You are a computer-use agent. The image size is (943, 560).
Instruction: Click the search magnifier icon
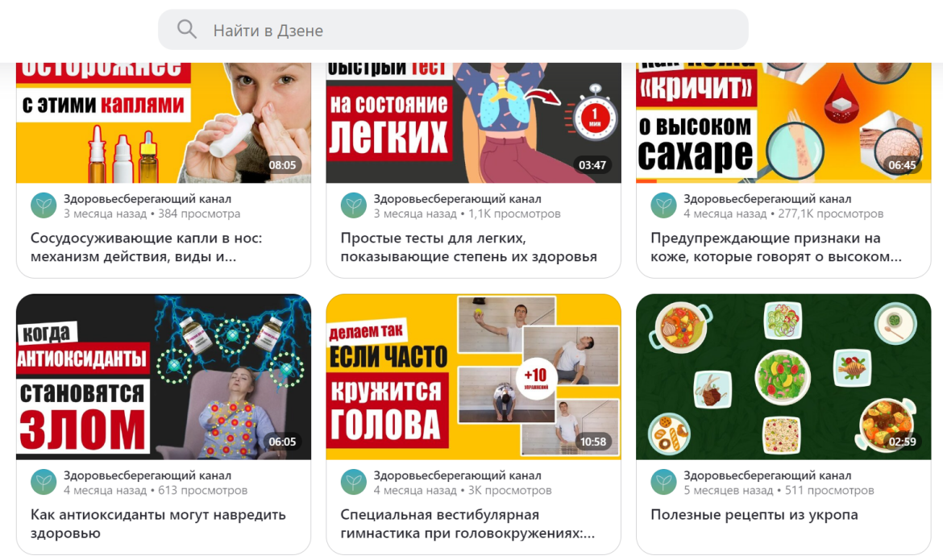pyautogui.click(x=187, y=29)
